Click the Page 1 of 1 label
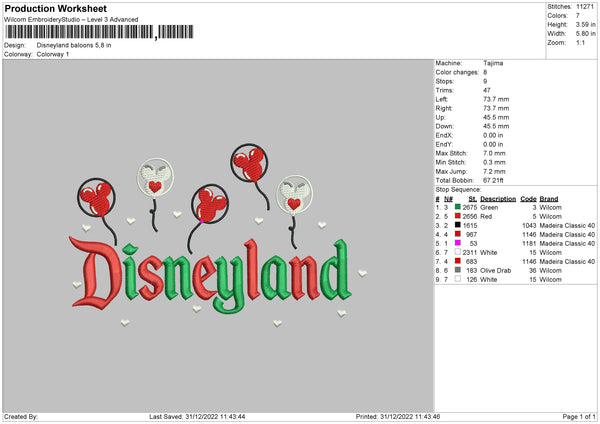The image size is (600, 424). [x=579, y=416]
